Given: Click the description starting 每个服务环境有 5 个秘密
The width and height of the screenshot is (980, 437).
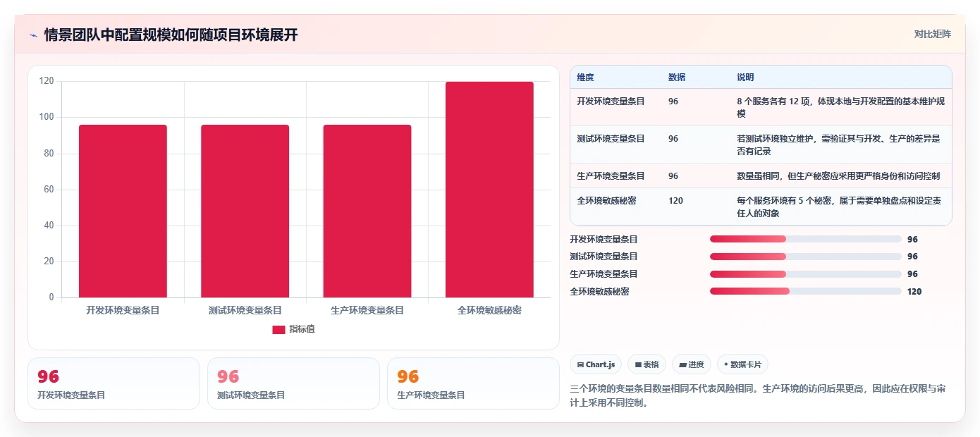Looking at the screenshot, I should pos(840,207).
